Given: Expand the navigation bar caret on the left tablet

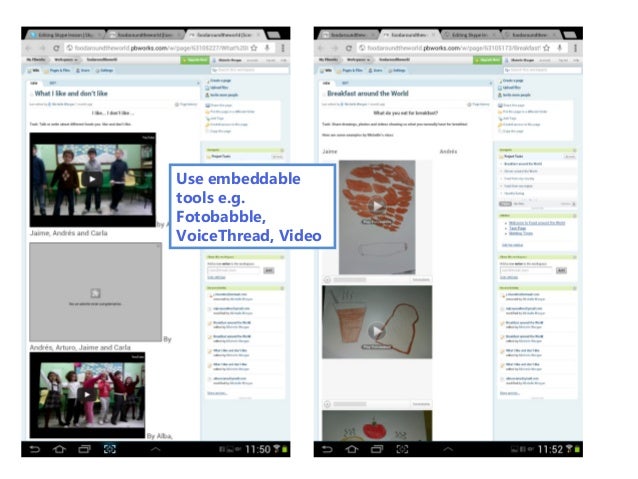Looking at the screenshot, I should coord(156,449).
